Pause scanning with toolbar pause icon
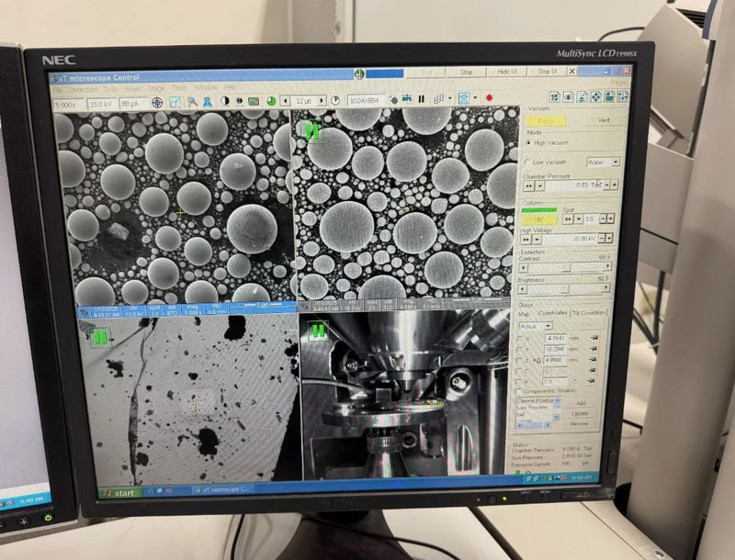The height and width of the screenshot is (560, 735). point(422,99)
